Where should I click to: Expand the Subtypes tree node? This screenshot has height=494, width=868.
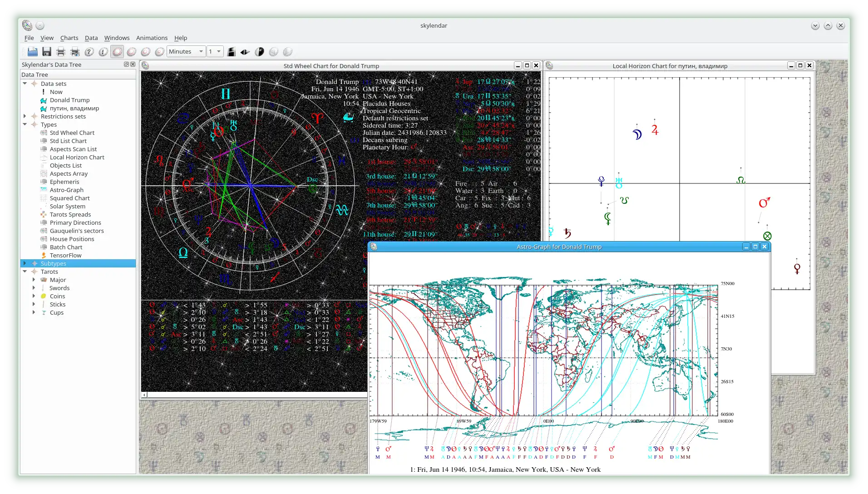coord(25,263)
